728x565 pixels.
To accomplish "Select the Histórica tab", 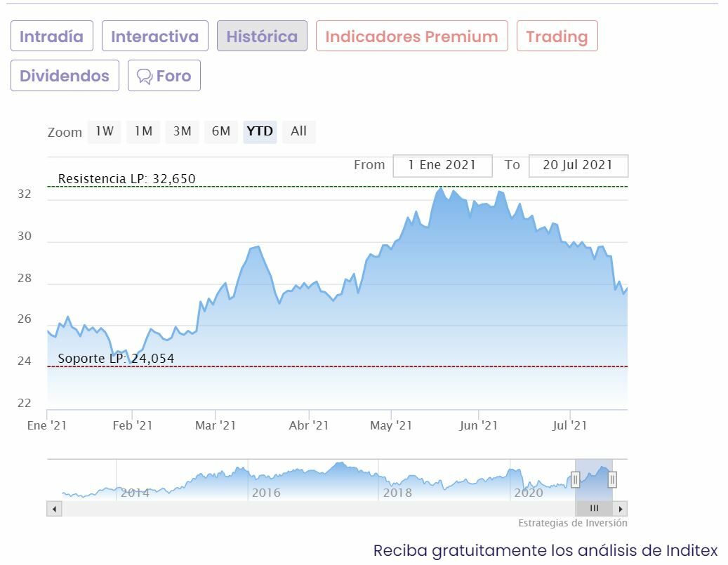I will pos(262,36).
